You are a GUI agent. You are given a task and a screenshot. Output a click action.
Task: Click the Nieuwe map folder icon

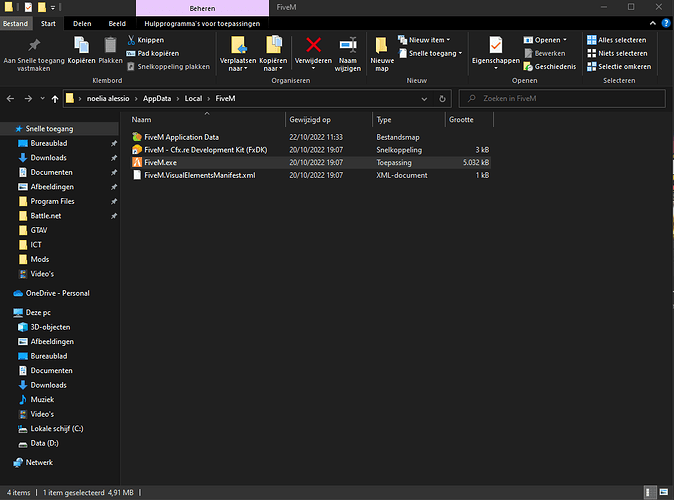click(x=382, y=45)
